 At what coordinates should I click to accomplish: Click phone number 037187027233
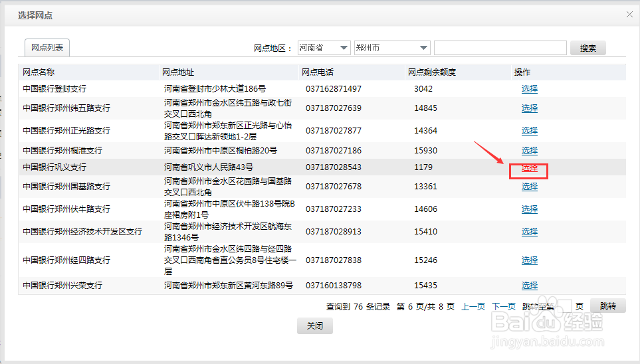click(x=334, y=209)
